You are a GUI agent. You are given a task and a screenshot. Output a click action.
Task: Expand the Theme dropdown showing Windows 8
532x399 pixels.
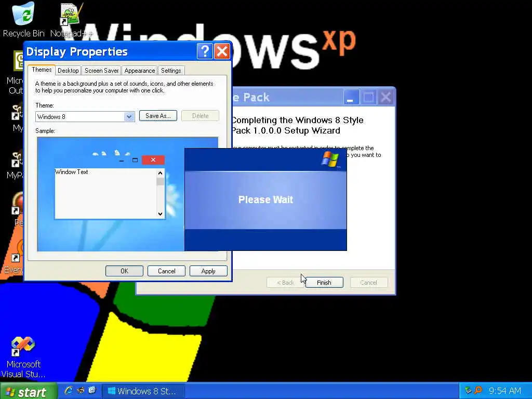tap(129, 117)
